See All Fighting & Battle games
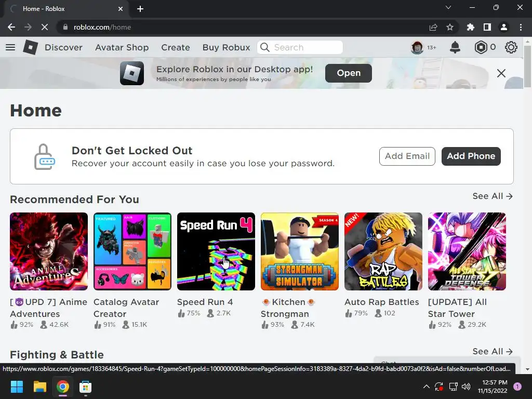This screenshot has height=399, width=532. [493, 352]
